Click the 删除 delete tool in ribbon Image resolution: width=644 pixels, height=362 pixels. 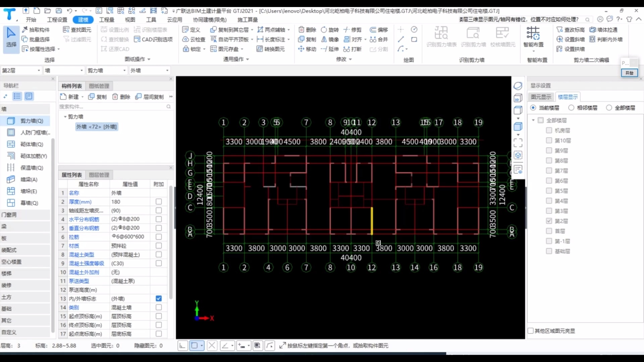point(307,29)
